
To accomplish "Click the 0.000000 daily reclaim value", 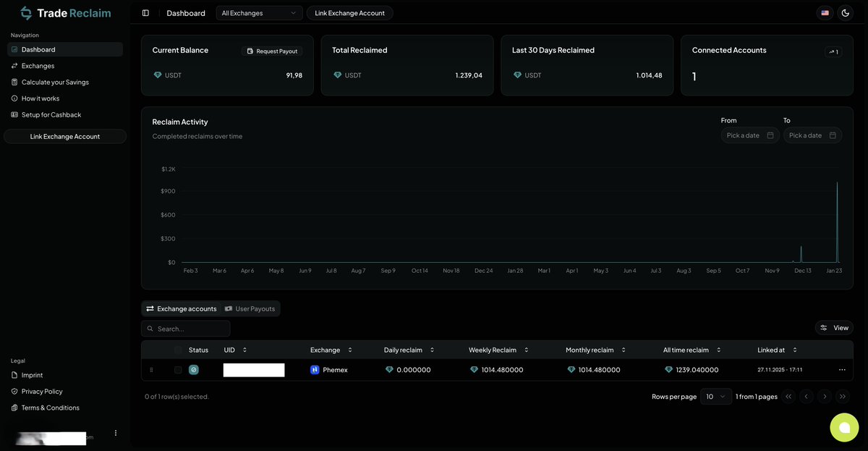I will pyautogui.click(x=414, y=370).
